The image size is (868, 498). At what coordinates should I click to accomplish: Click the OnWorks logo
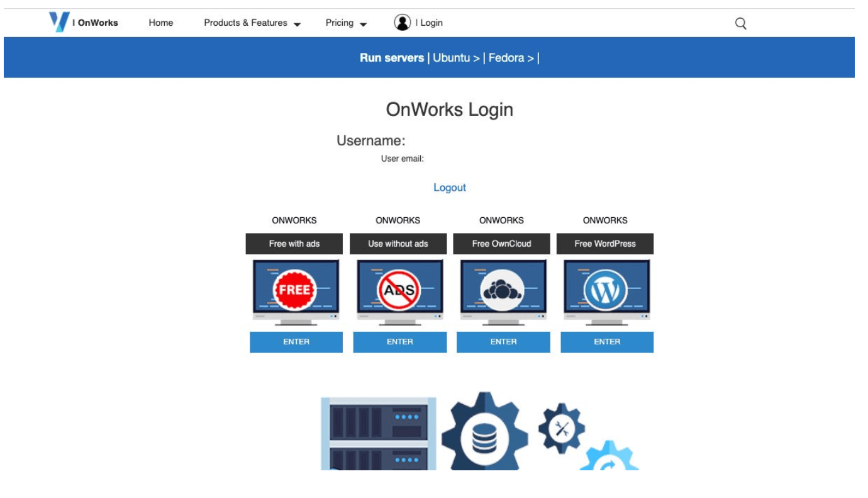(x=60, y=21)
